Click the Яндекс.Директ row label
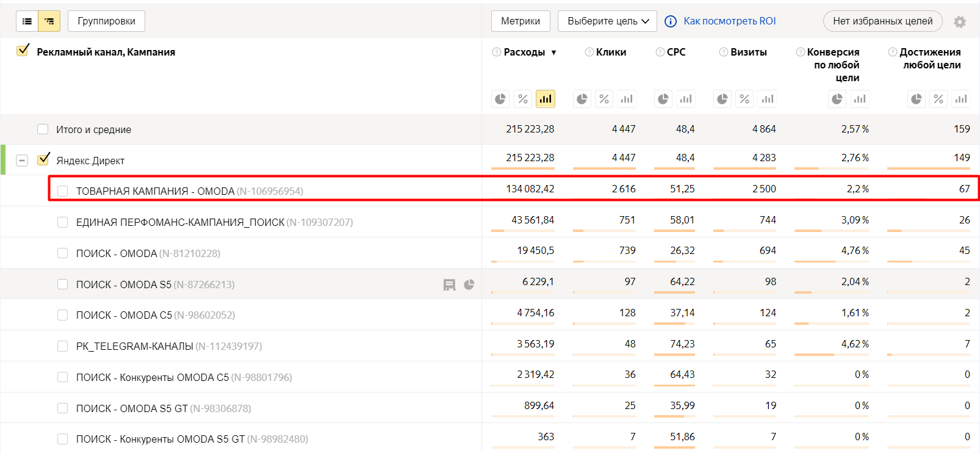This screenshot has width=980, height=453. tap(90, 161)
